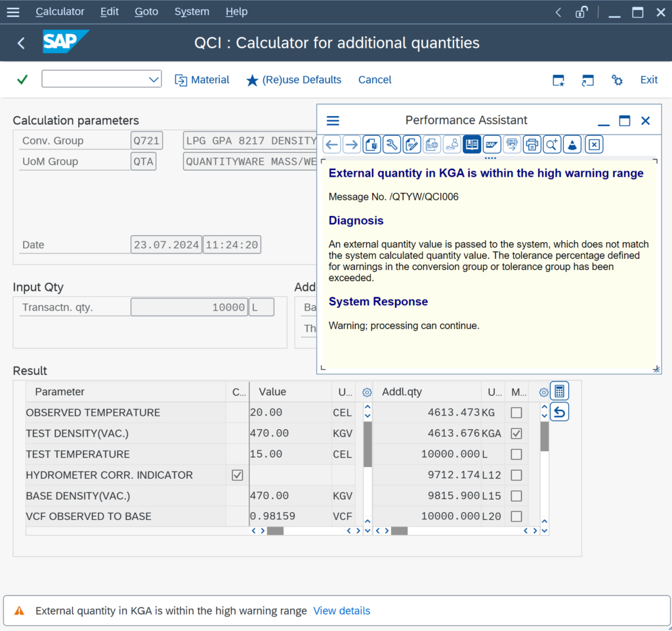Click the Conv. Group field Q721
672x631 pixels.
coord(146,141)
